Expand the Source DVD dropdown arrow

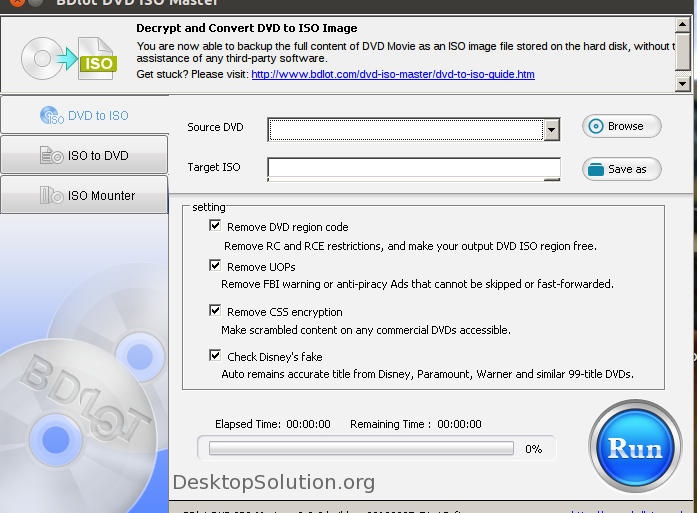(551, 130)
